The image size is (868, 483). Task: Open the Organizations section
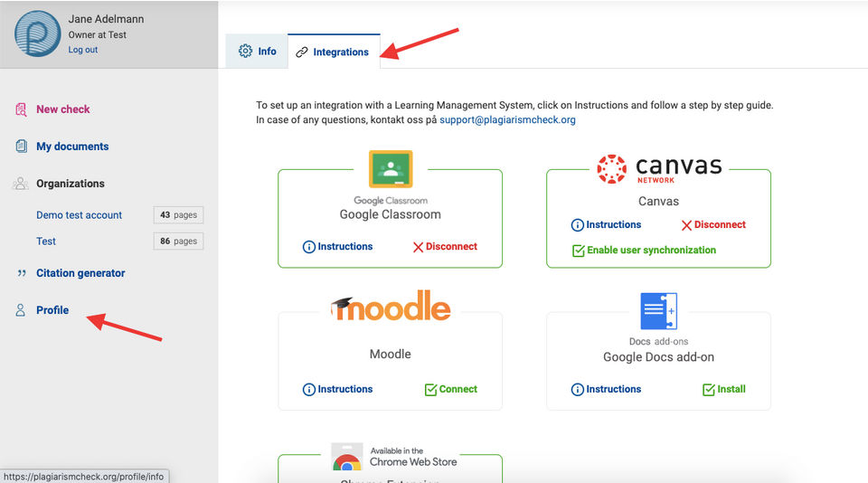71,184
